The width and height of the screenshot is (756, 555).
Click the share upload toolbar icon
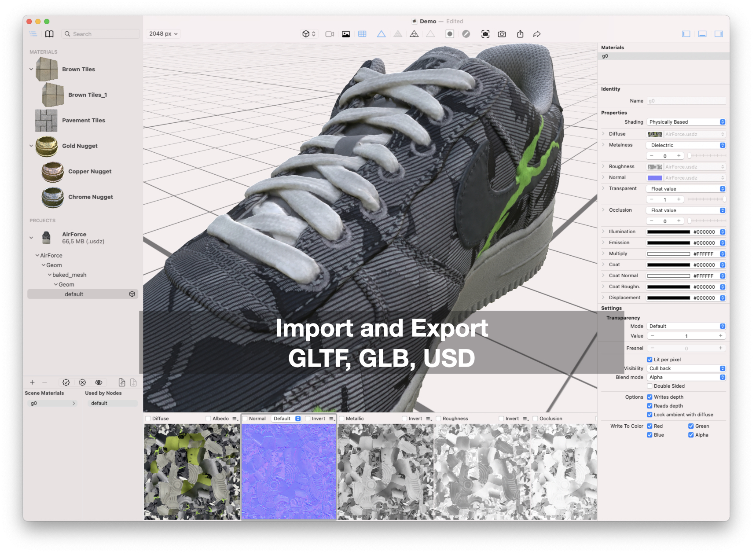(x=520, y=34)
